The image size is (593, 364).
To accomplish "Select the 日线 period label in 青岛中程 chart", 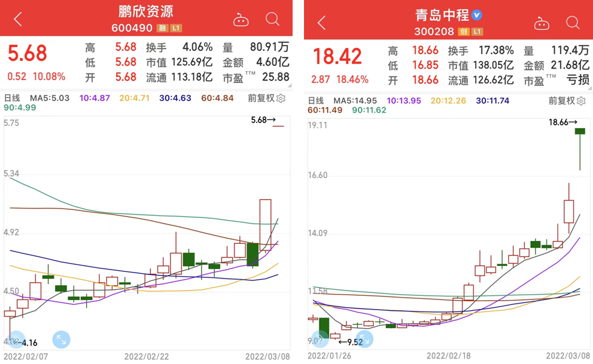I will 315,101.
